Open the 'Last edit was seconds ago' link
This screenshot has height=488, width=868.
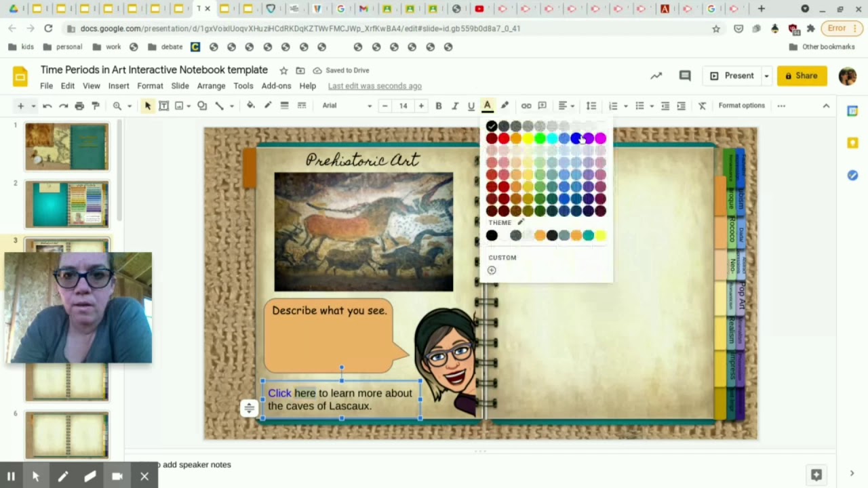(375, 86)
